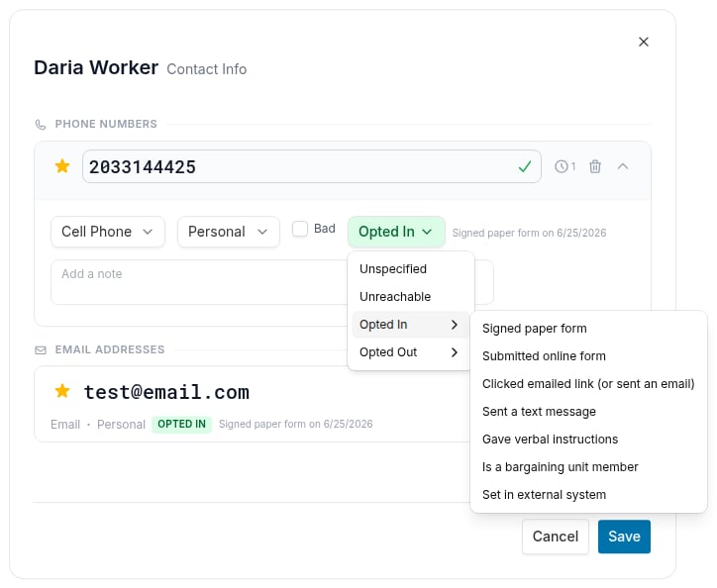Toggle primary star for phone 2033144425
Viewport: 717px width, 588px height.
point(62,166)
